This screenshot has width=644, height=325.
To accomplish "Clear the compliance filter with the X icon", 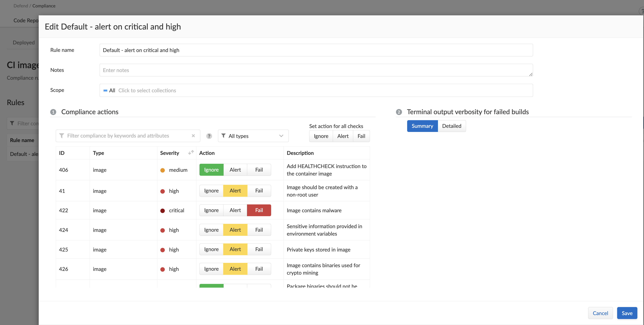I will click(193, 136).
